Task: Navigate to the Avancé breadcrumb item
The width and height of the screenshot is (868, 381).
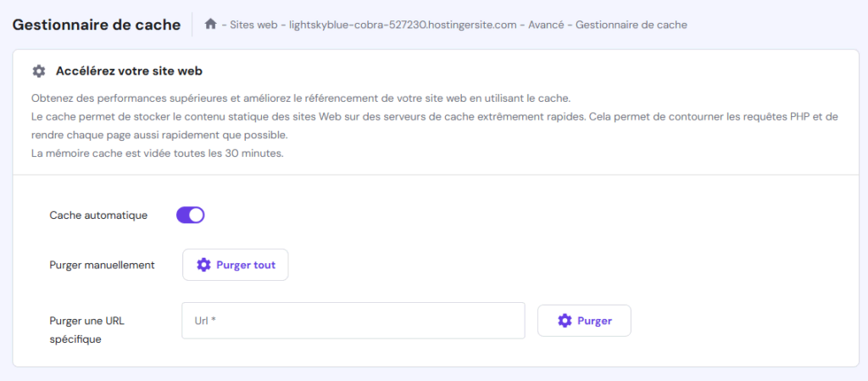Action: (546, 25)
